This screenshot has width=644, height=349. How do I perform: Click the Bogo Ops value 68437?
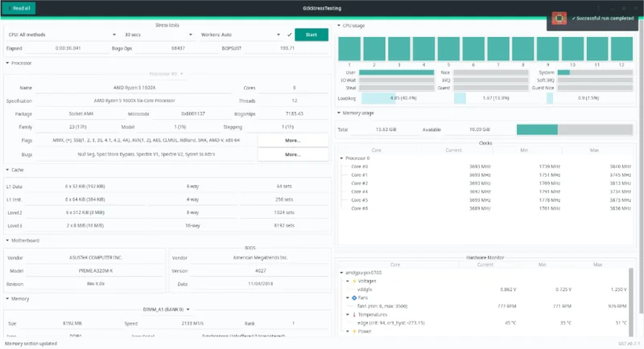(178, 48)
